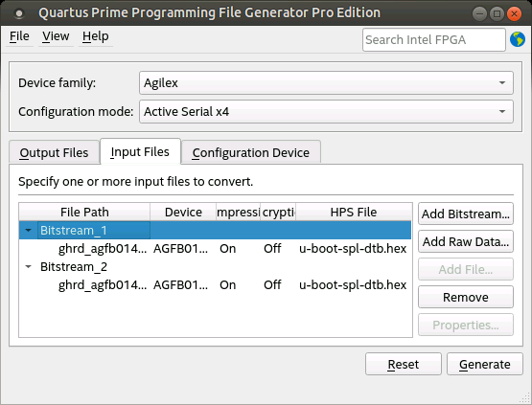Focus the Search Intel FPGA field

tap(434, 39)
